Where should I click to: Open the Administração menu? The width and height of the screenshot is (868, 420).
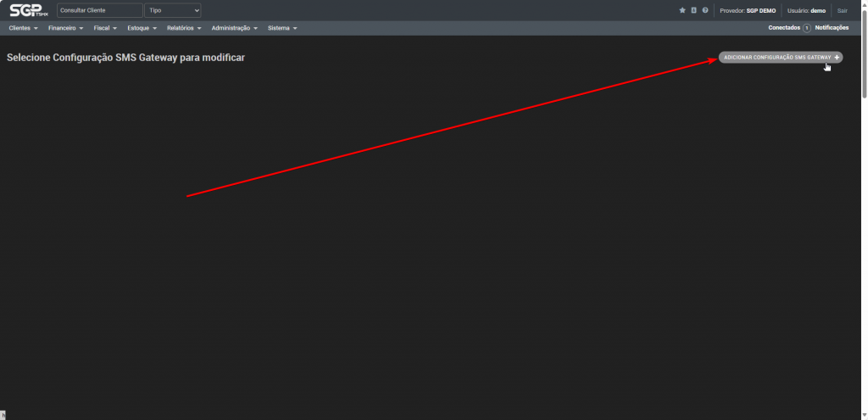234,28
